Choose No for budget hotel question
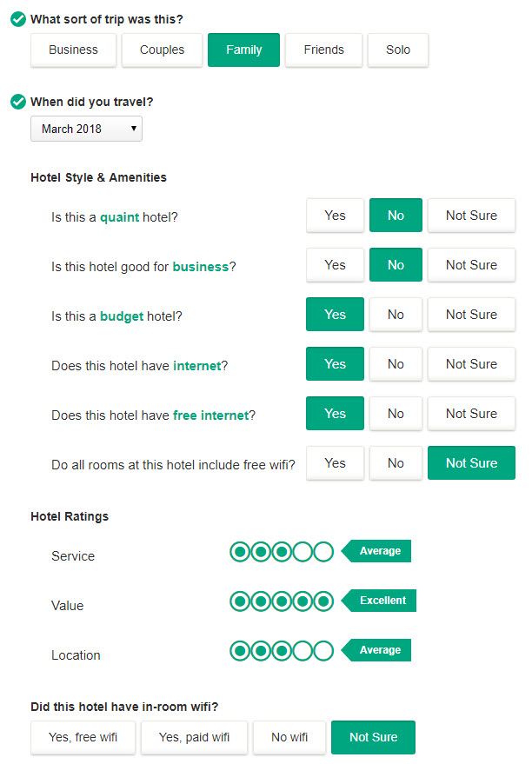 point(396,315)
